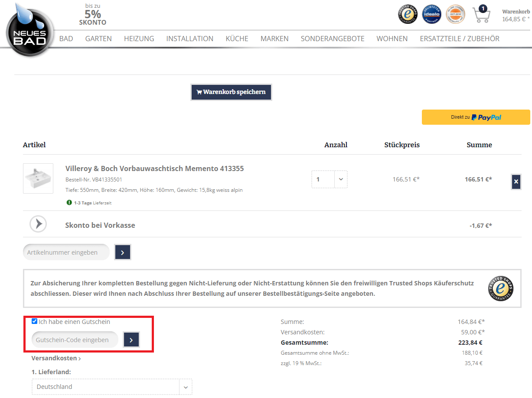The height and width of the screenshot is (398, 532).
Task: Click the 5% Skonto banner
Action: 93,14
